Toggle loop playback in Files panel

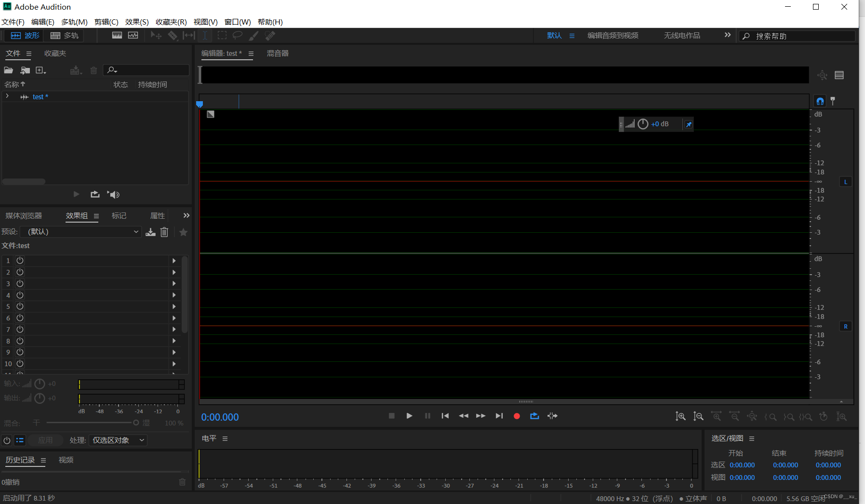[95, 194]
